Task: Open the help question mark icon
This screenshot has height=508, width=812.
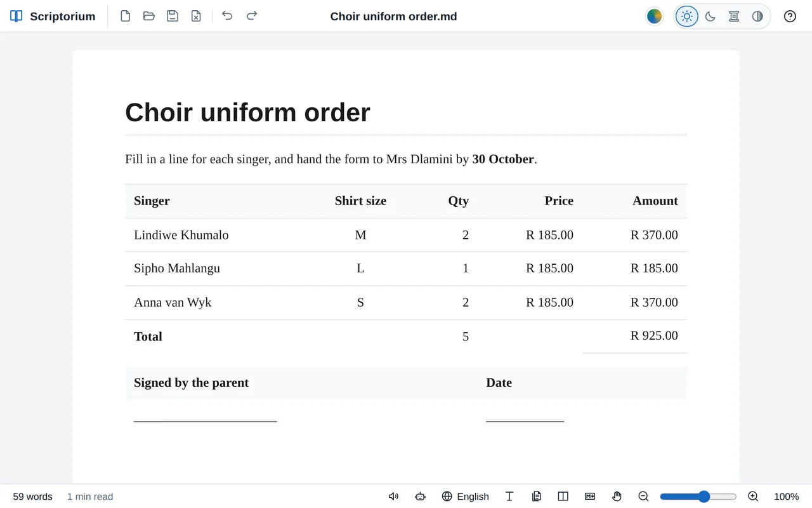Action: [x=790, y=17]
